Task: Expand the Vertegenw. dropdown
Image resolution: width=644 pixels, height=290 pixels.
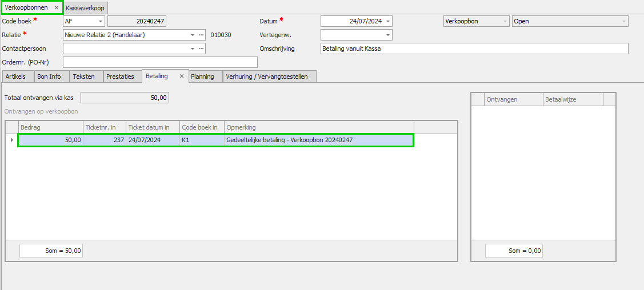Action: coord(388,35)
